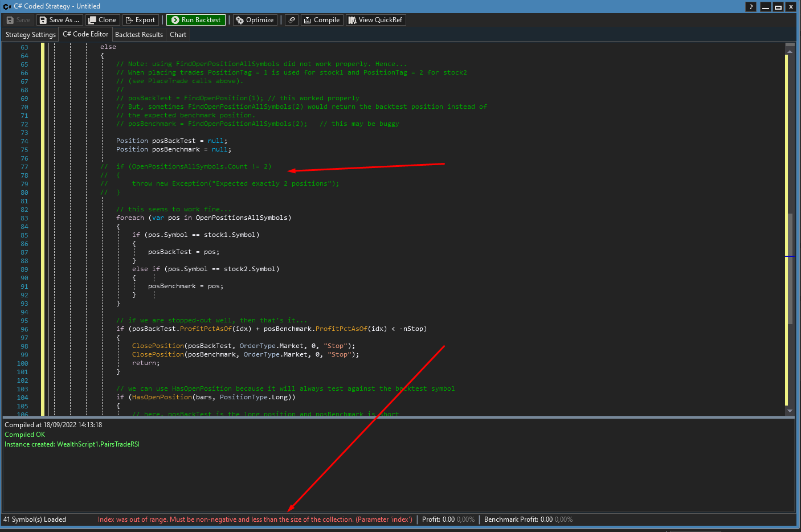Compile the C# strategy code
801x532 pixels.
point(321,20)
